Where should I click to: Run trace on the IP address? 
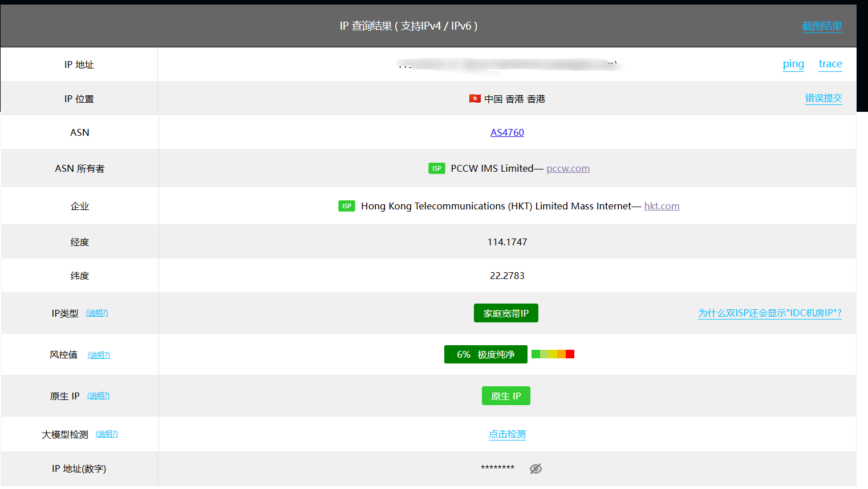(830, 64)
